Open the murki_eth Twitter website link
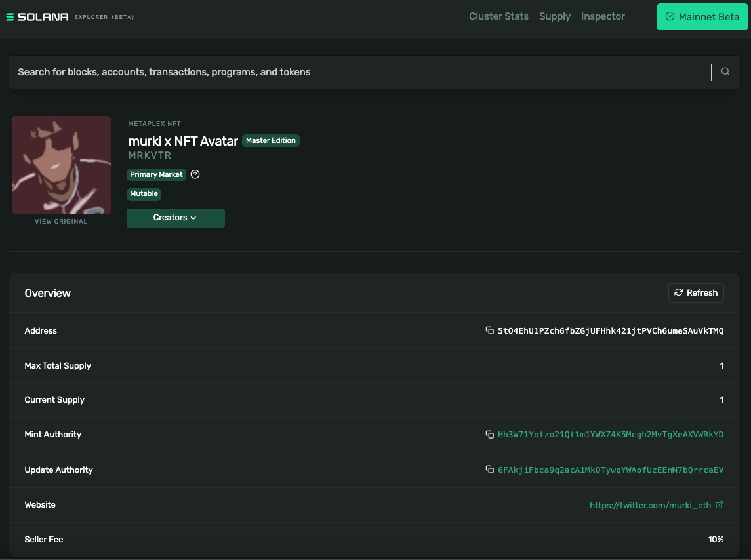 [650, 506]
